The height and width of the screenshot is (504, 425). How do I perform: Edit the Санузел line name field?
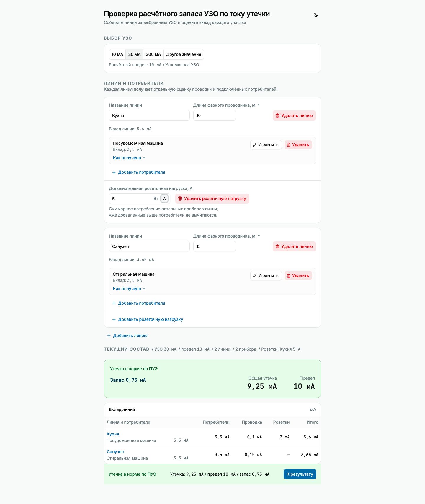149,246
